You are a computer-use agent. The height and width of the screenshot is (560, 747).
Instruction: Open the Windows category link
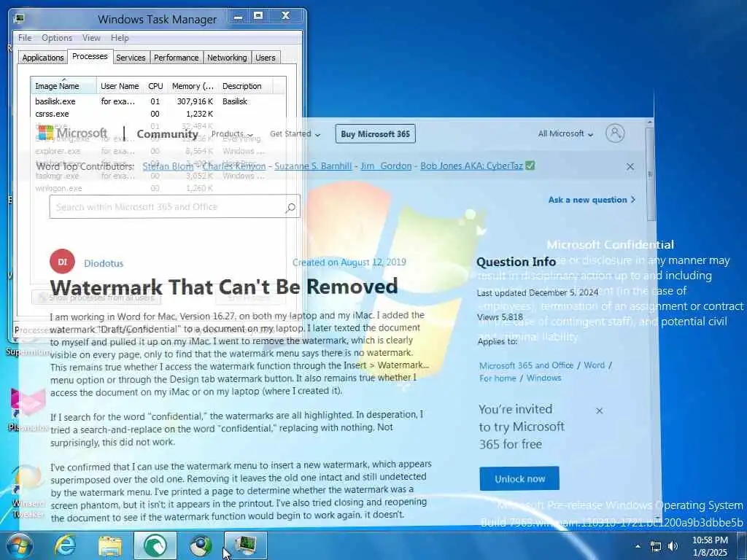coord(543,378)
